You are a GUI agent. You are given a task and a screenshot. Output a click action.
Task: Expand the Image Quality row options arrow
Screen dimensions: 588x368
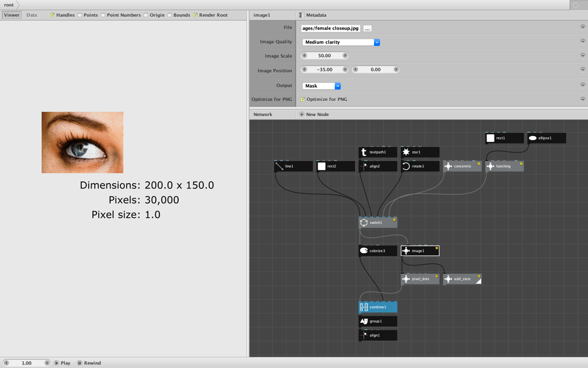582,41
